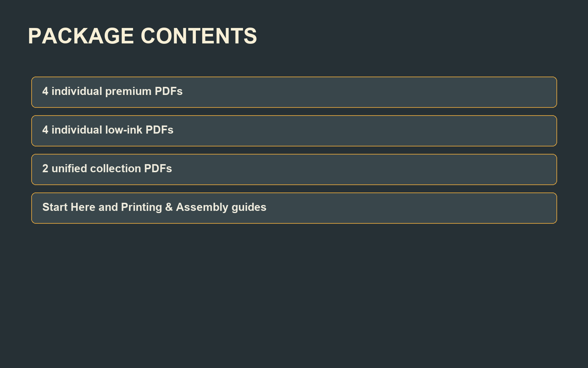Click the word "Printing" in the guides card

click(141, 208)
